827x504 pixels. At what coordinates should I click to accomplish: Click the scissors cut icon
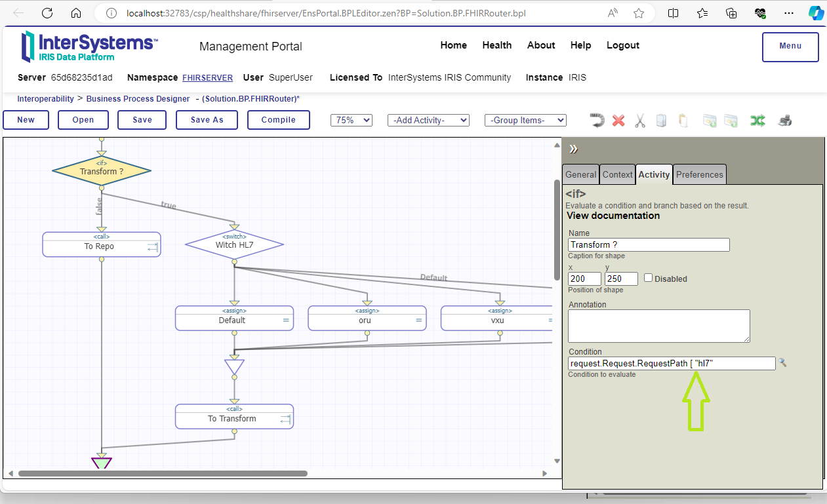click(x=640, y=121)
